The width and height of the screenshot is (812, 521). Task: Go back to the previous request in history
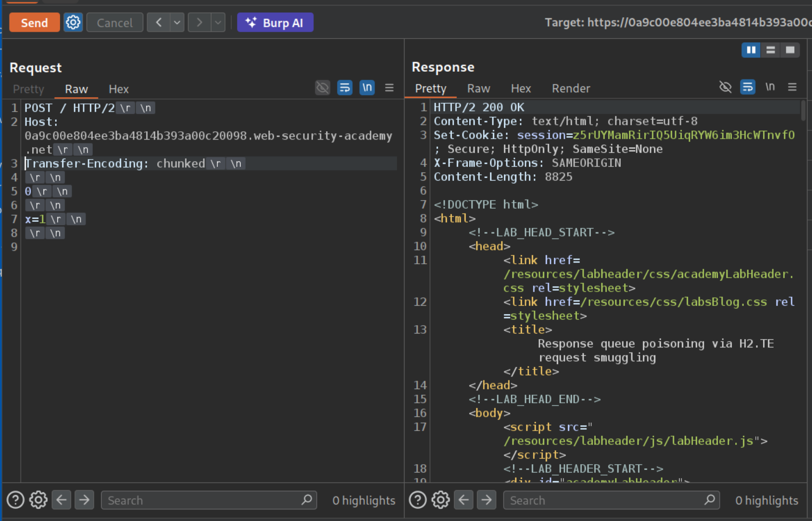[158, 23]
